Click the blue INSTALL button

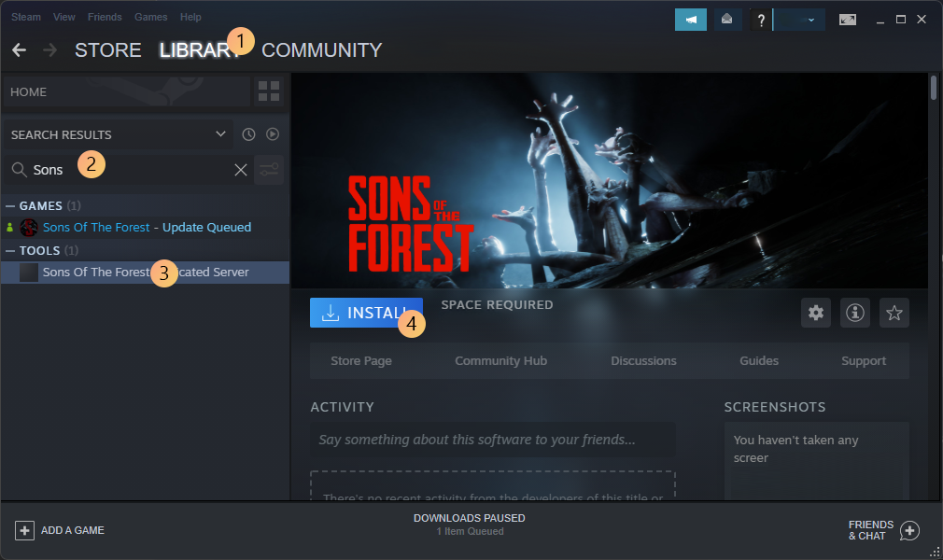coord(366,313)
